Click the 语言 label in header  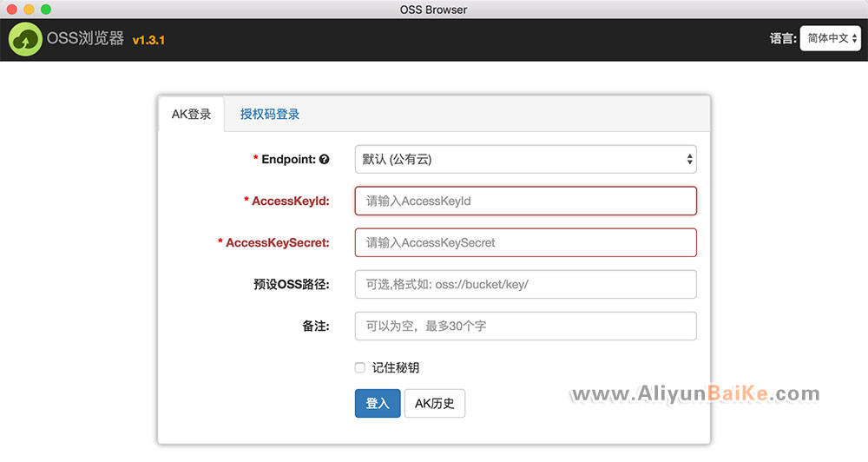(x=783, y=38)
